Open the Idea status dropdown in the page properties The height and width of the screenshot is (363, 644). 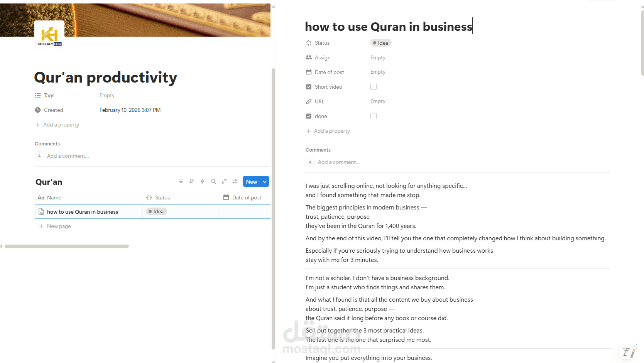381,43
